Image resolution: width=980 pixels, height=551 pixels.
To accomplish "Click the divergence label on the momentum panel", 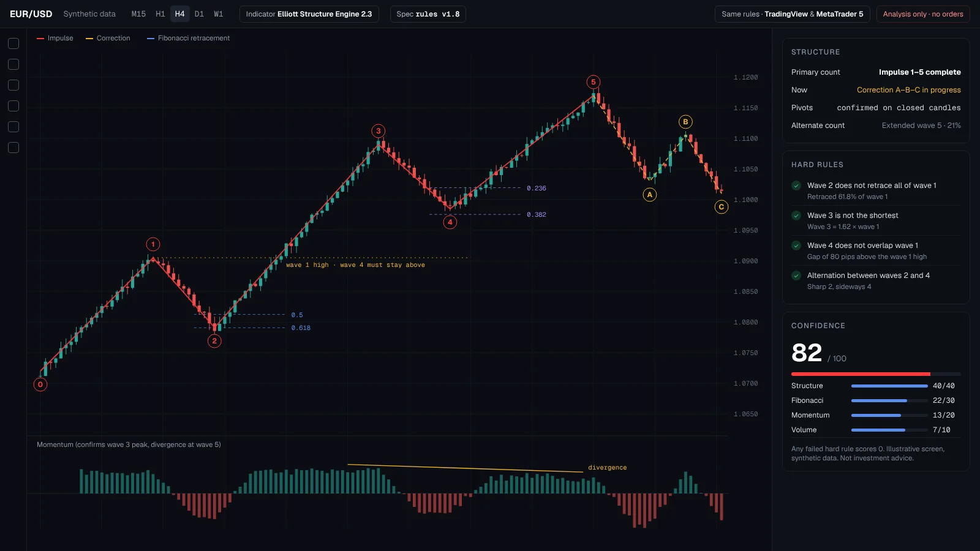I will pyautogui.click(x=608, y=468).
